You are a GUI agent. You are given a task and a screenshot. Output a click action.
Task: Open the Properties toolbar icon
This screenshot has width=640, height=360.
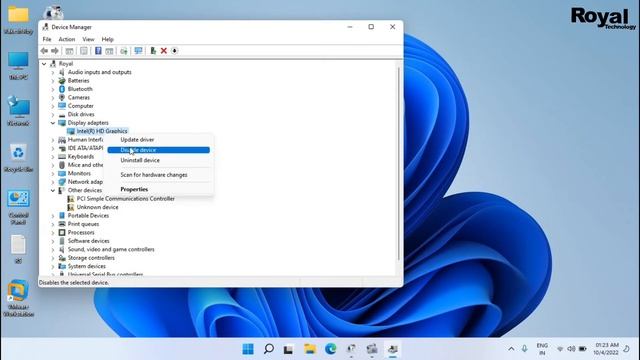tap(84, 51)
